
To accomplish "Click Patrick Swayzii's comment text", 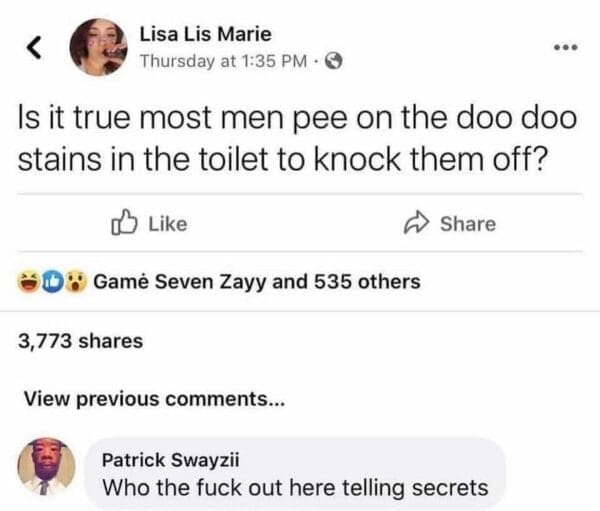I will point(296,488).
